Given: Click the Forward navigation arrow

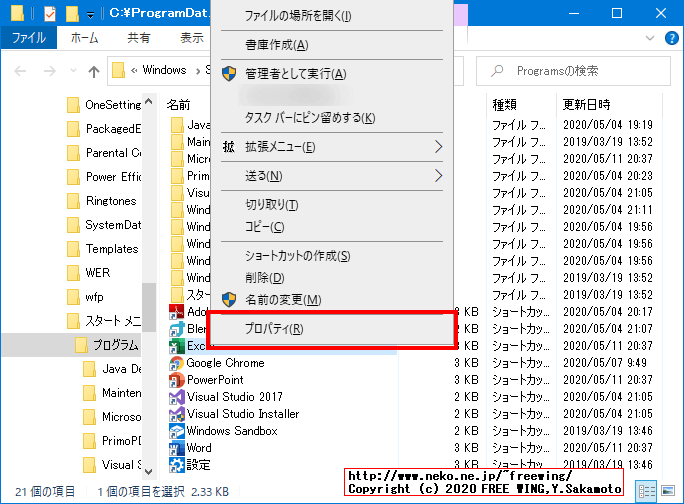Looking at the screenshot, I should (49, 71).
